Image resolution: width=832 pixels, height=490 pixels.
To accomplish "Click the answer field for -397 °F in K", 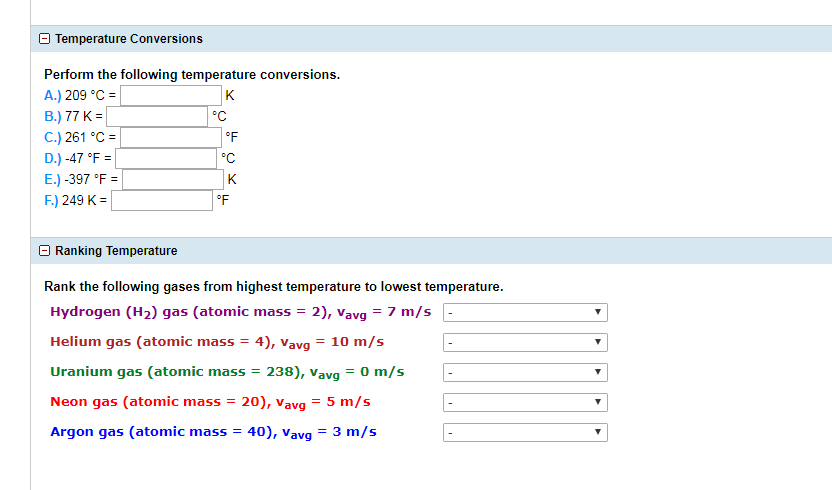I will (173, 179).
